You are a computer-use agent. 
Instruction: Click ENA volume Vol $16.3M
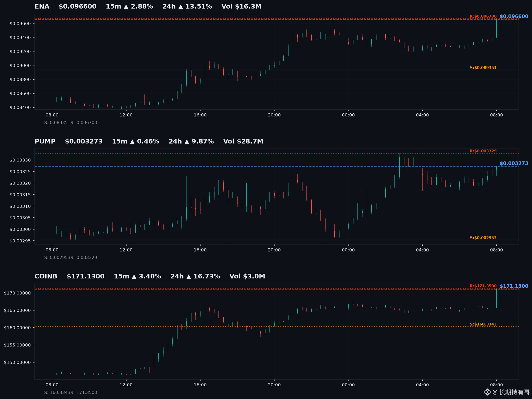click(x=241, y=6)
